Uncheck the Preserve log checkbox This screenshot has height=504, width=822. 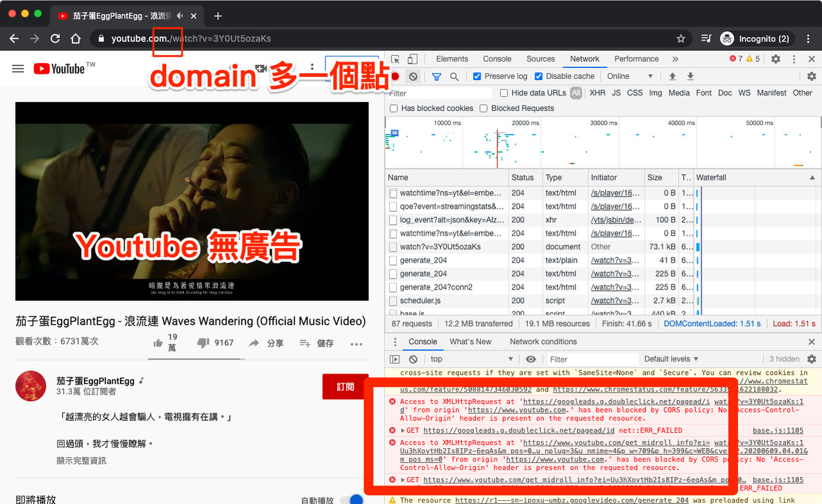pos(477,76)
